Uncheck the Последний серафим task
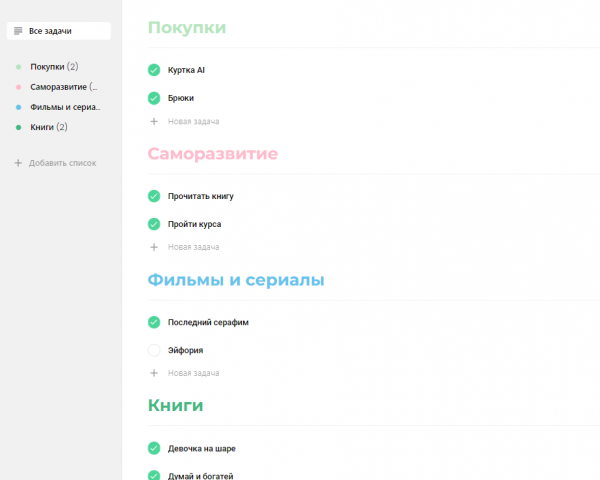This screenshot has height=480, width=600. [x=154, y=322]
